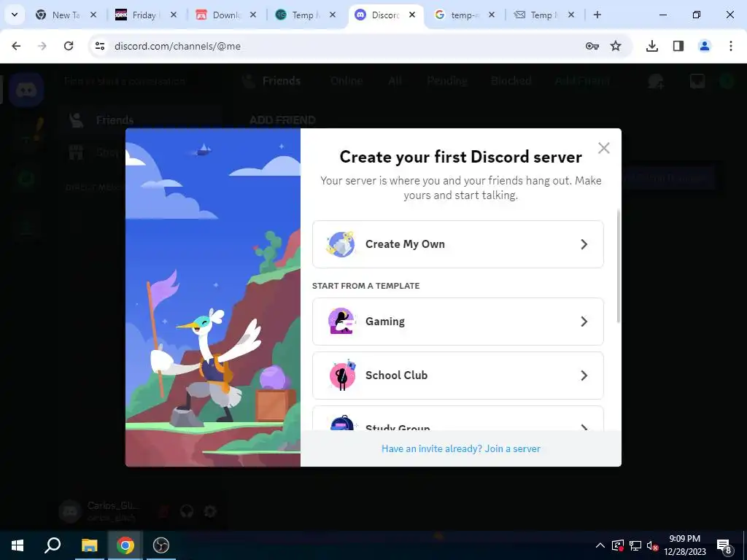Viewport: 747px width, 560px height.
Task: Open File Explorer from the taskbar
Action: (x=89, y=545)
